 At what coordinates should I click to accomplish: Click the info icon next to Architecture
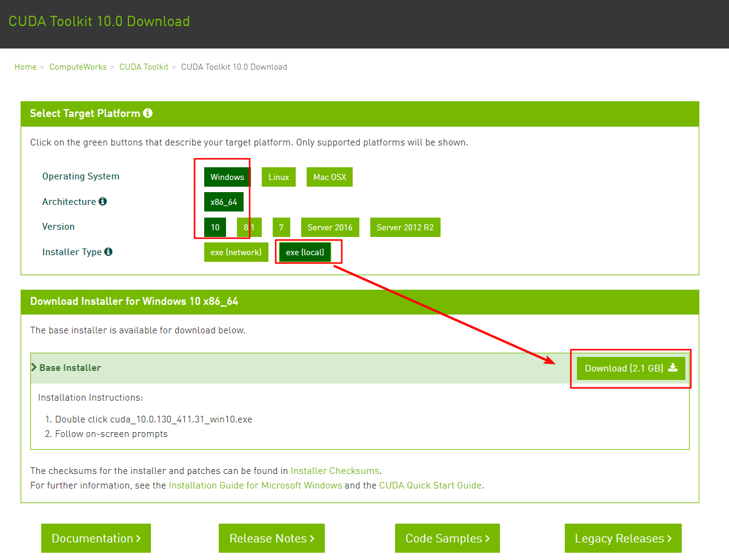pos(102,201)
